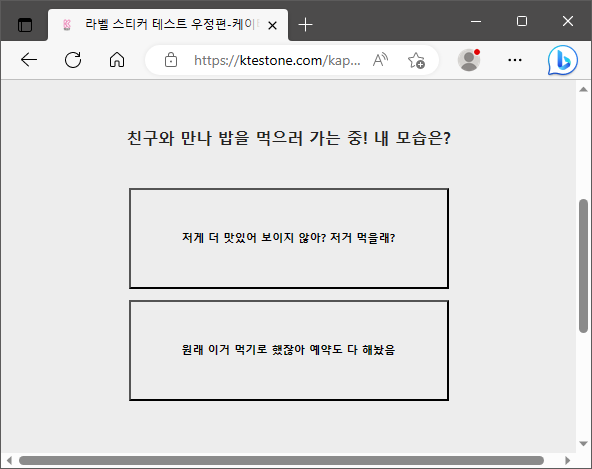Start Read aloud for this page
This screenshot has width=592, height=469.
coord(380,60)
